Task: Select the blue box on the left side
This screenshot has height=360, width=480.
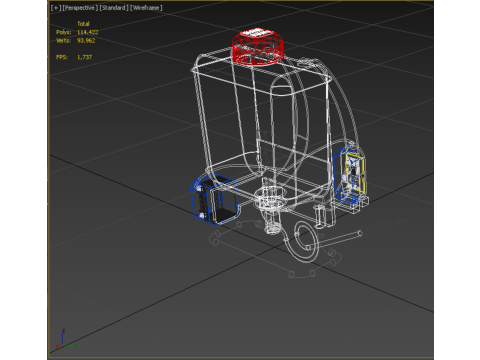Action: (214, 199)
